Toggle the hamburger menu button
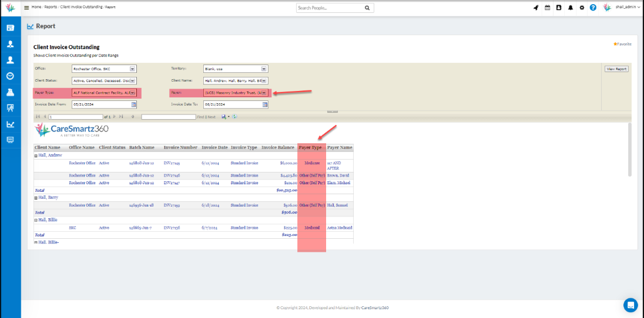The width and height of the screenshot is (644, 318). (x=26, y=8)
